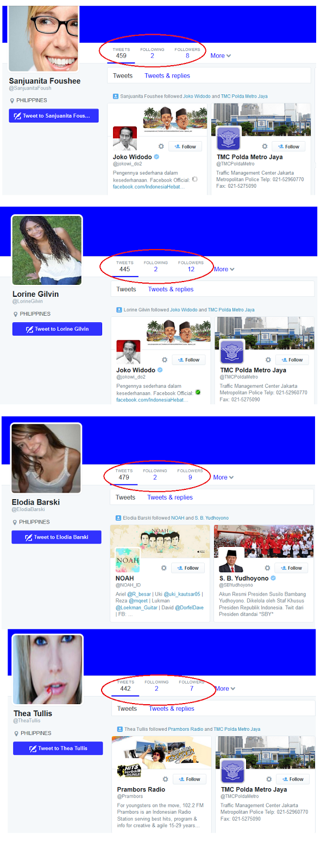327x868 pixels.
Task: Click location pin icon beside PHILIPPINES under Sanjuanita Foushee
Action: (x=12, y=101)
